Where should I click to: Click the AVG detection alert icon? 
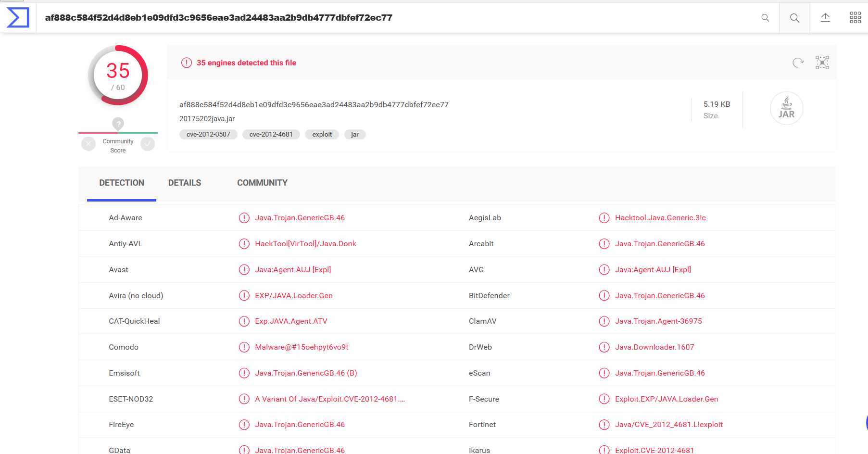coord(604,270)
